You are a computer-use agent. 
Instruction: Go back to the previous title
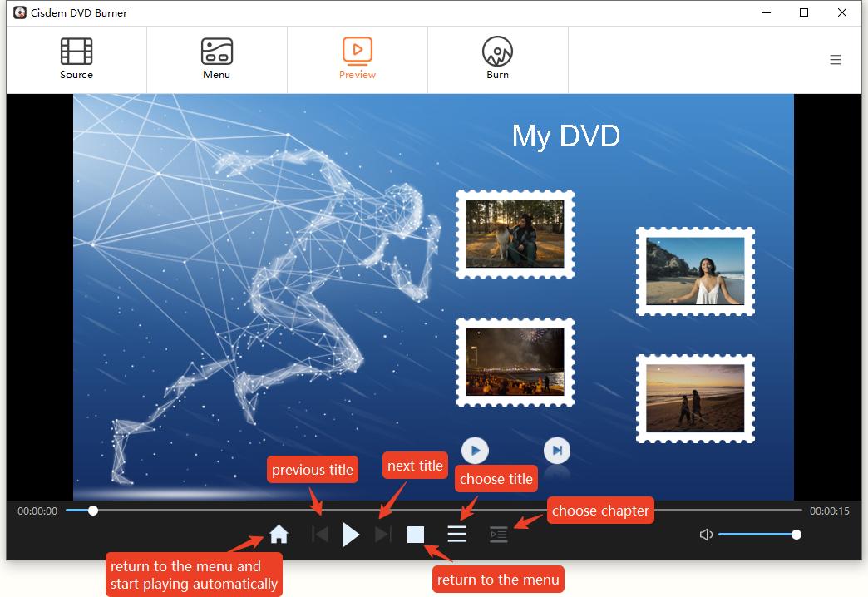tap(320, 534)
